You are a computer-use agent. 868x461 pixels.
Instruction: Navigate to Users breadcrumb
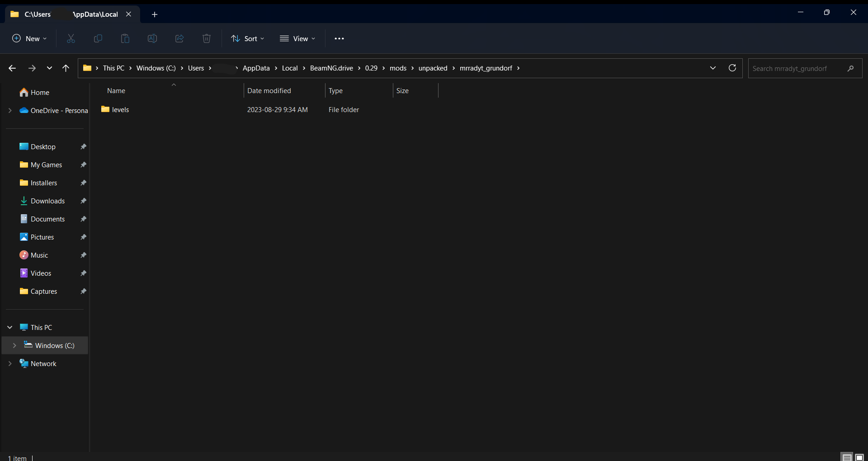tap(196, 68)
